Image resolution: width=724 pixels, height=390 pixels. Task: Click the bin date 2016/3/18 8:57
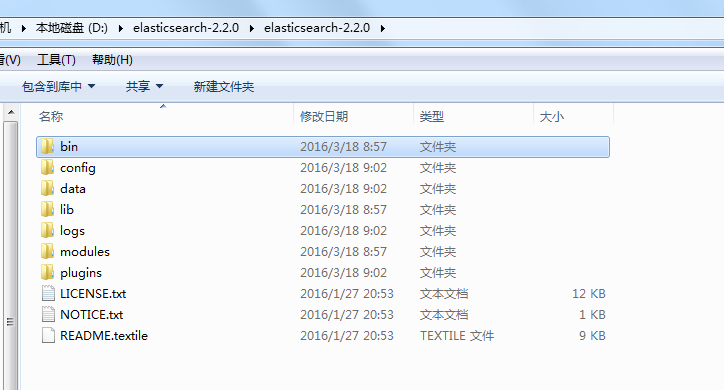click(344, 147)
